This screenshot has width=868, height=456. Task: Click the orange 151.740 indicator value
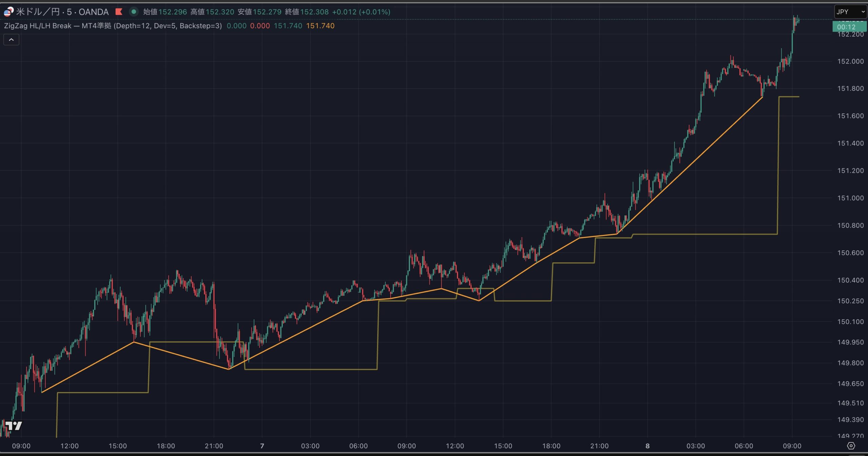320,26
